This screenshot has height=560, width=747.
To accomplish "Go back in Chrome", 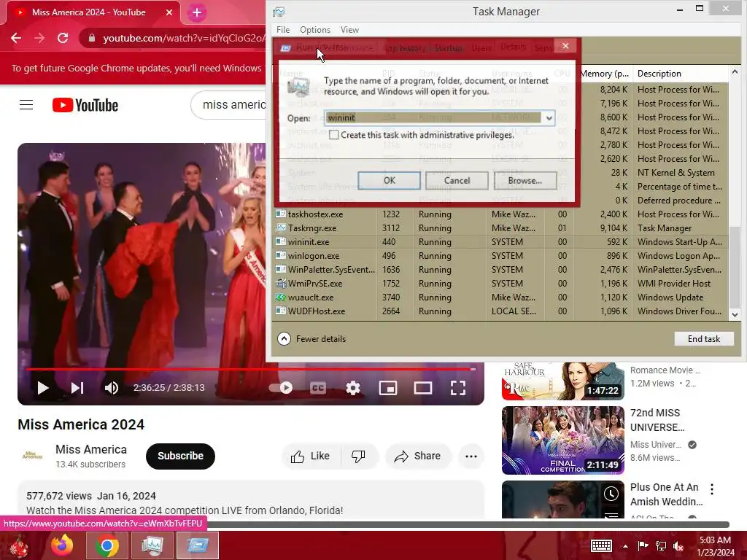I will click(x=16, y=38).
